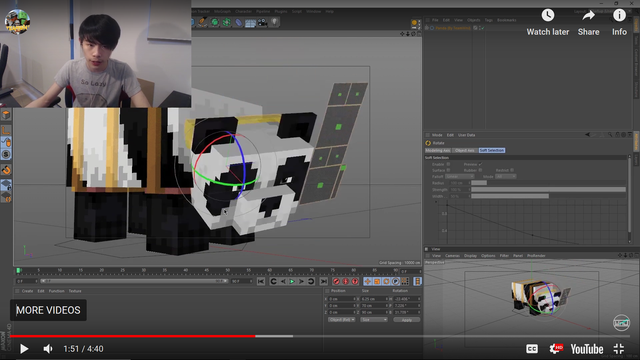Click the cube model mode icon
Viewport: 640px width, 360px height.
(x=6, y=115)
